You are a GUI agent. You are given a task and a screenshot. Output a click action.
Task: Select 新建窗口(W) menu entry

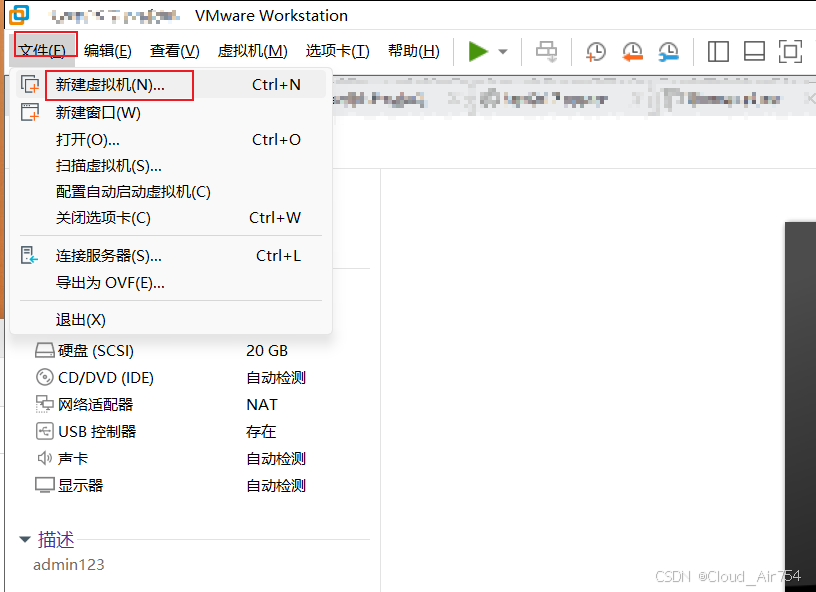pos(171,112)
